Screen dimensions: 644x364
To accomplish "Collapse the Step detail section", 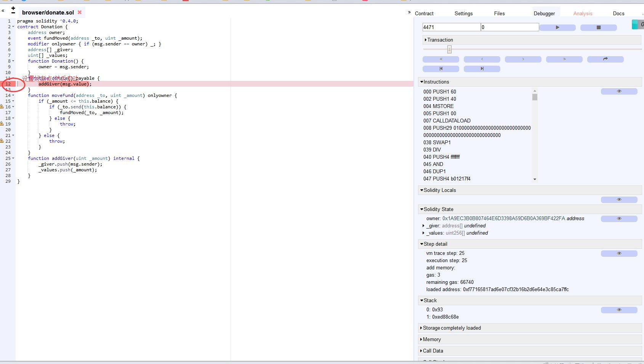I will [x=530, y=244].
